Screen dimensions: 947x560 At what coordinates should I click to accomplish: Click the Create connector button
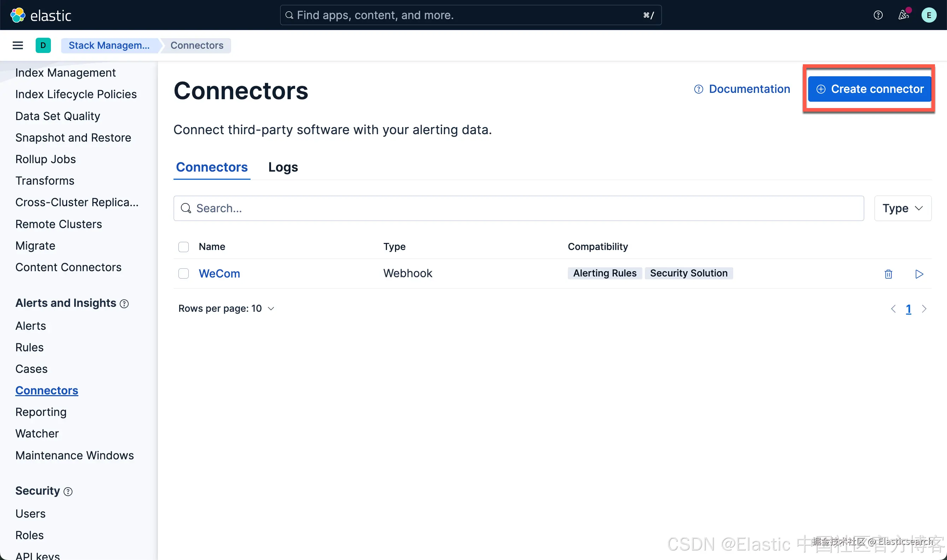click(869, 89)
